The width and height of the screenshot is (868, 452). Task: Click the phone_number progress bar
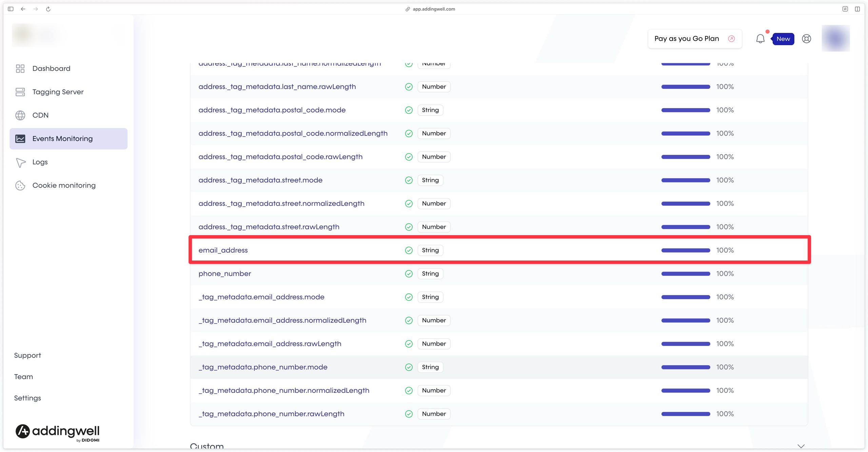[686, 274]
